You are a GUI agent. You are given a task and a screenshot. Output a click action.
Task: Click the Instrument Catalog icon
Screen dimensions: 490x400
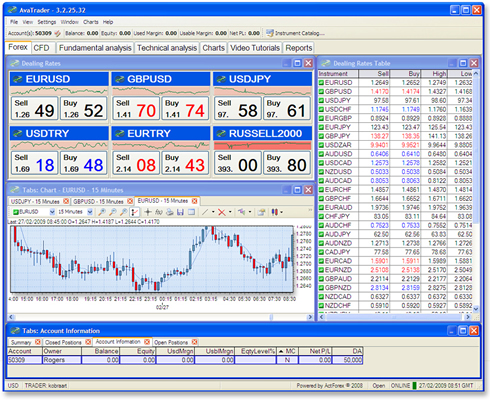click(269, 33)
